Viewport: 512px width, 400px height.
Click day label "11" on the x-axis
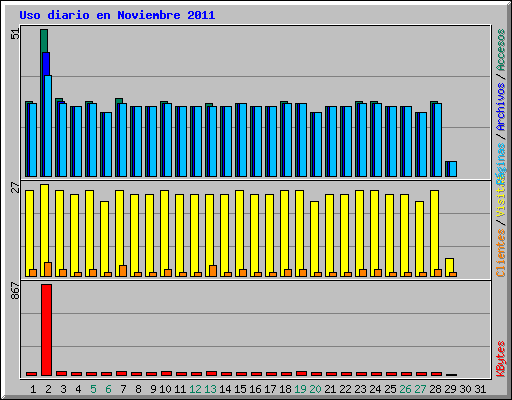[180, 389]
